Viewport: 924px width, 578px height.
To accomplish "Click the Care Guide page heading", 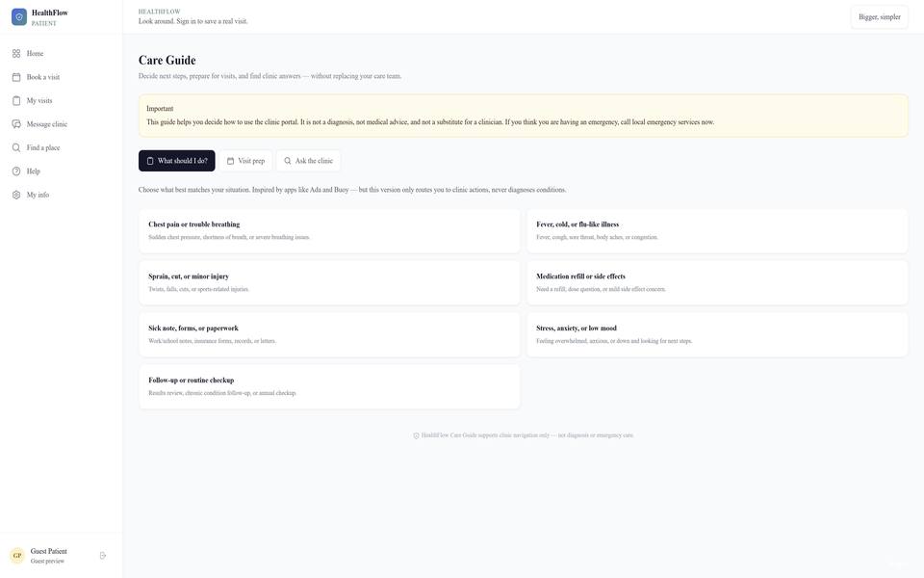I will pyautogui.click(x=167, y=60).
